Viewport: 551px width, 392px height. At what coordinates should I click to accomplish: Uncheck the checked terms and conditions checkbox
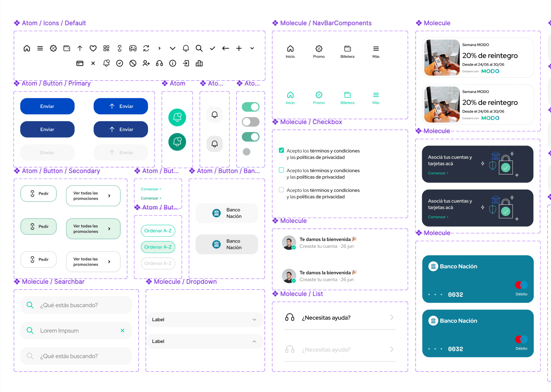281,150
